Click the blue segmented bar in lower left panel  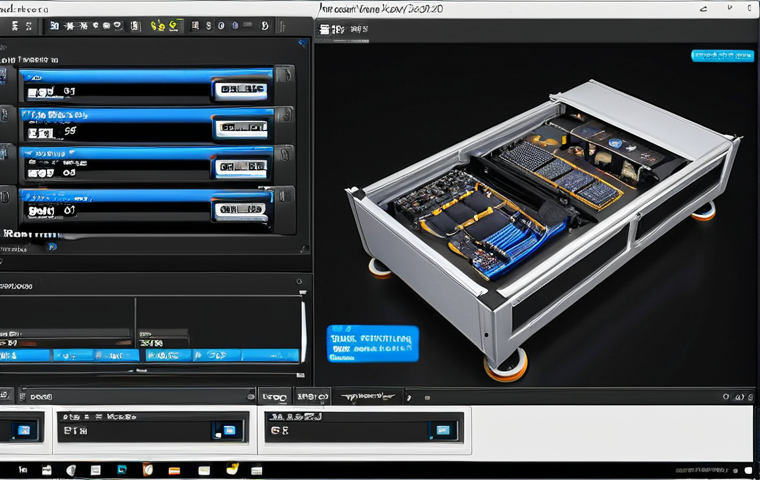tap(149, 355)
